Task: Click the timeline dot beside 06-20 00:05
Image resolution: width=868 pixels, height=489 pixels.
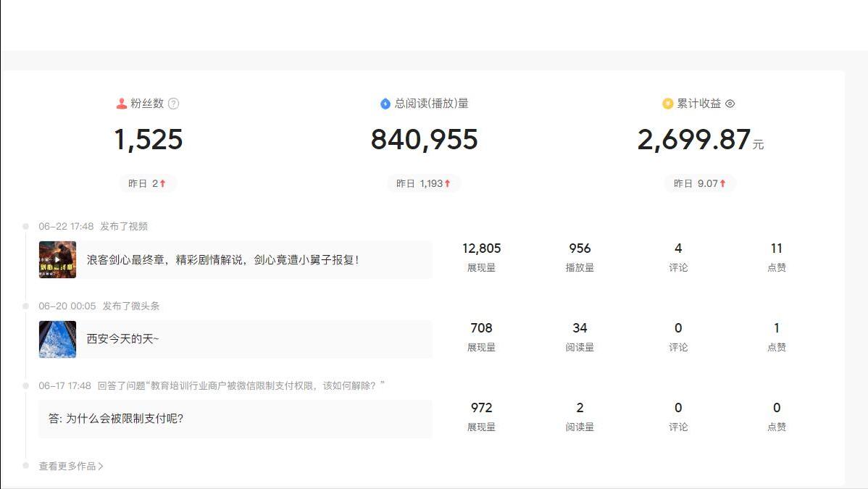Action: click(x=26, y=305)
